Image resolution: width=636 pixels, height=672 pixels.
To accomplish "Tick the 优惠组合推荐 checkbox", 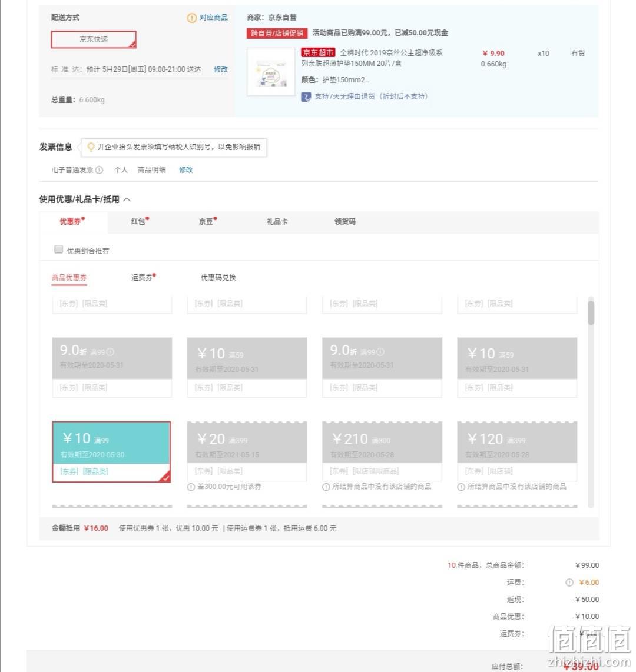I will [x=59, y=249].
